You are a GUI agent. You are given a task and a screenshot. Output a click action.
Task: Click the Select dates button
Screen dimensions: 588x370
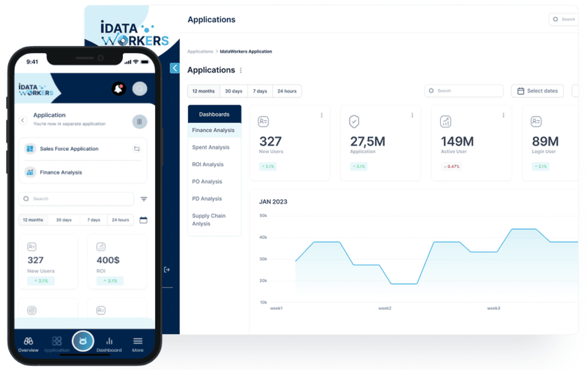pyautogui.click(x=537, y=91)
